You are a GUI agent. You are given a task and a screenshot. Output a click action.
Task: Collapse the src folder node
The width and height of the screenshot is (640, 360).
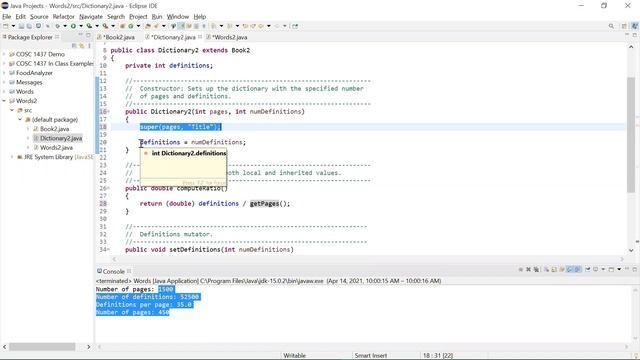point(12,110)
